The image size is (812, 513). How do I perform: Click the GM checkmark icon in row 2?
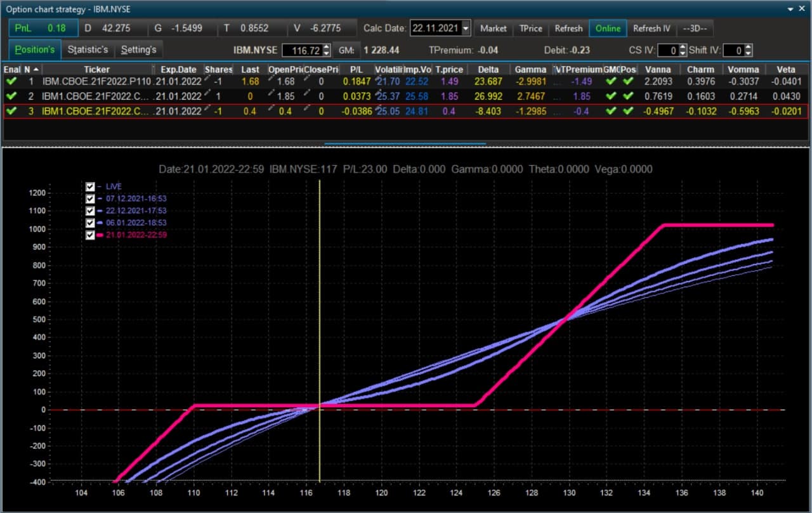coord(611,96)
